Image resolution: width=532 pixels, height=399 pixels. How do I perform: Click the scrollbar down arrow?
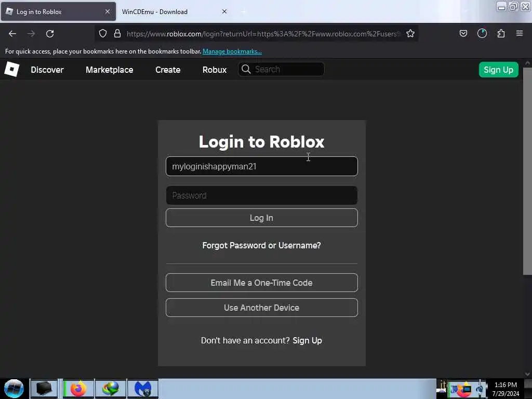pyautogui.click(x=527, y=374)
